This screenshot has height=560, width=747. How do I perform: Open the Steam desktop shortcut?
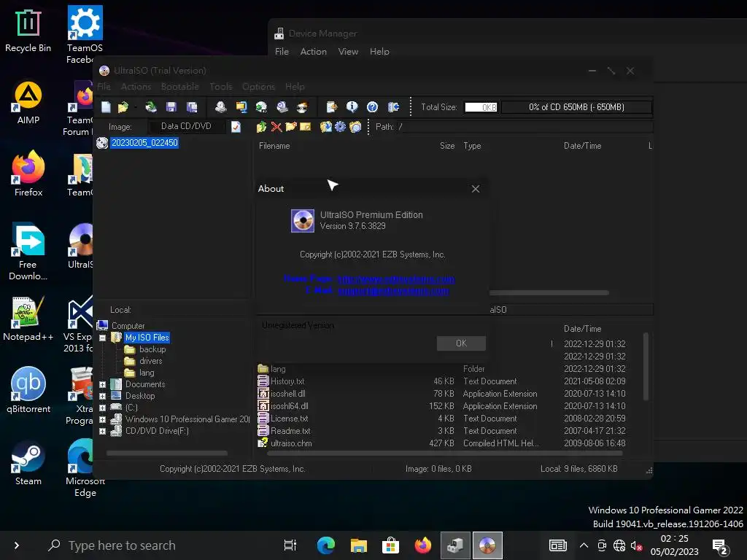[x=28, y=464]
